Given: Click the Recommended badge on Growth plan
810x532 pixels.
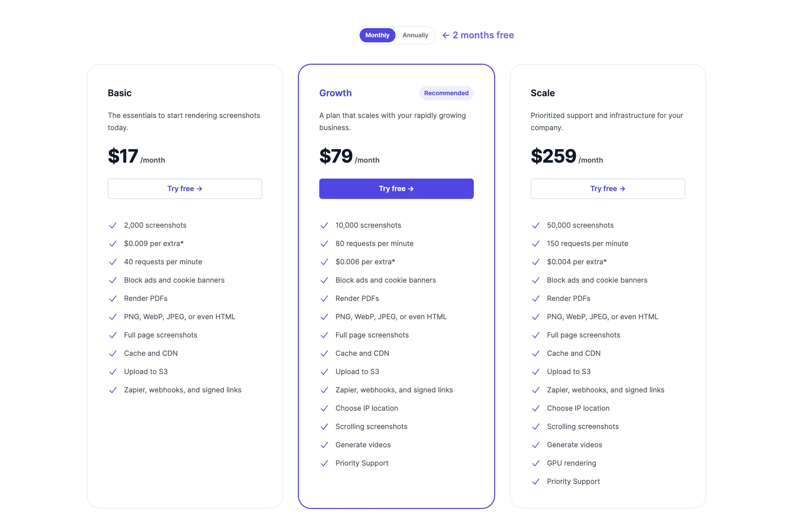Looking at the screenshot, I should [446, 93].
